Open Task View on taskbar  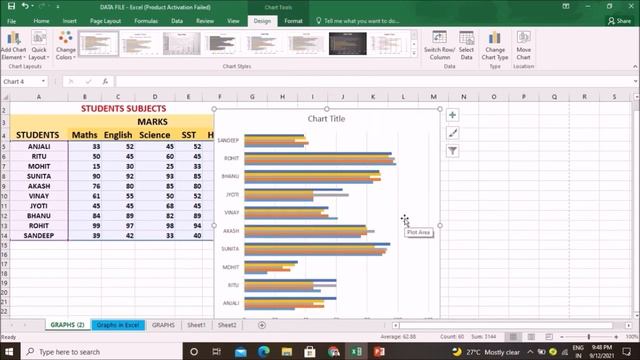click(x=216, y=351)
